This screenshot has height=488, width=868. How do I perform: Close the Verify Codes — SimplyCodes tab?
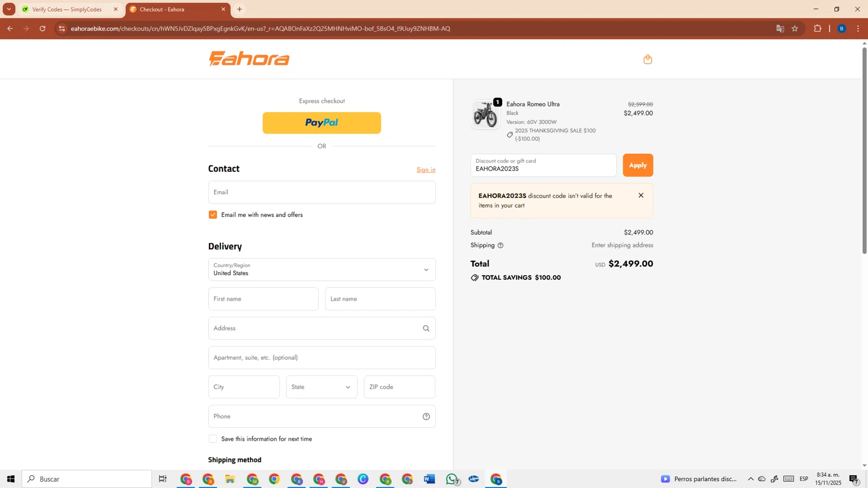click(115, 9)
